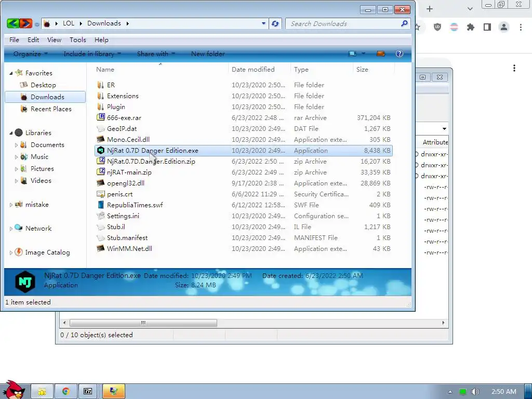Click the new tab plus in Chrome
This screenshot has width=532, height=399.
430,9
